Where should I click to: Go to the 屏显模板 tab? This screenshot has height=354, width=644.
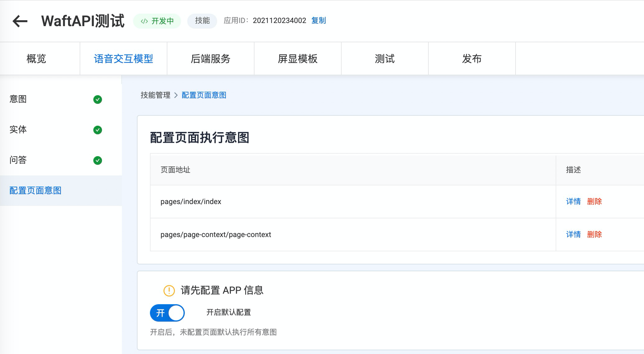pyautogui.click(x=298, y=59)
